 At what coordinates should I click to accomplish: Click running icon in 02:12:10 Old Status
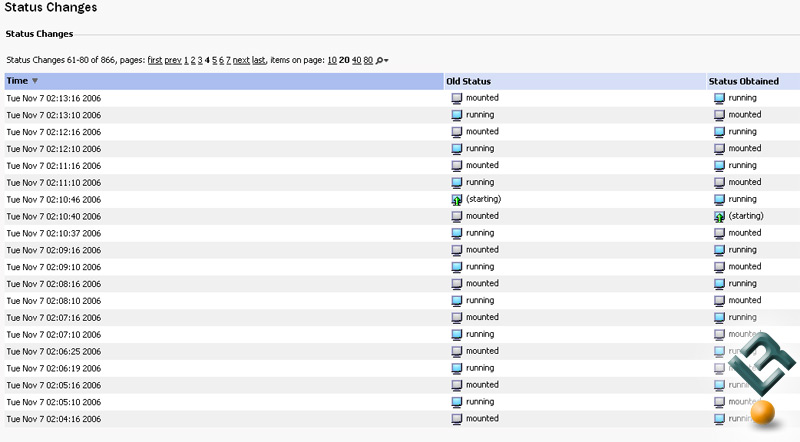457,149
